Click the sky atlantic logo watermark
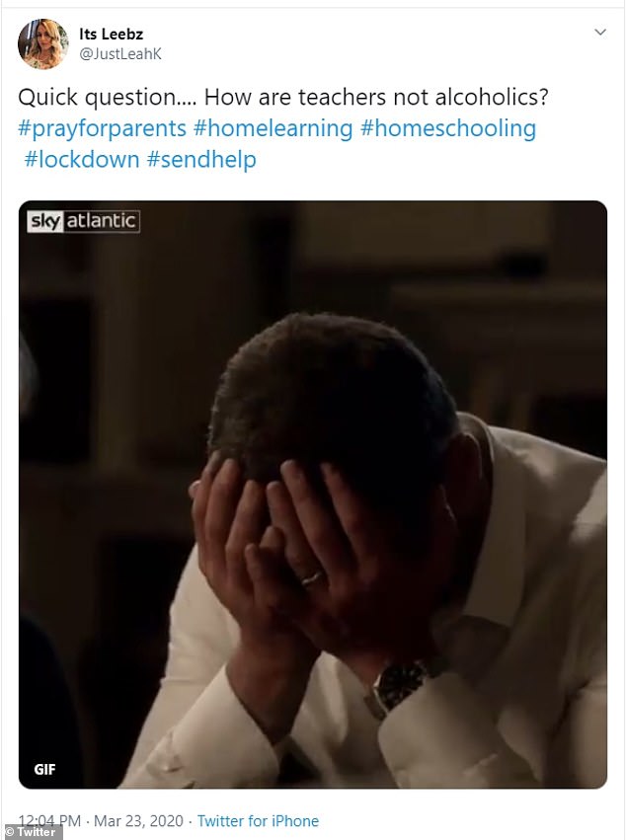The width and height of the screenshot is (626, 840). pyautogui.click(x=84, y=221)
